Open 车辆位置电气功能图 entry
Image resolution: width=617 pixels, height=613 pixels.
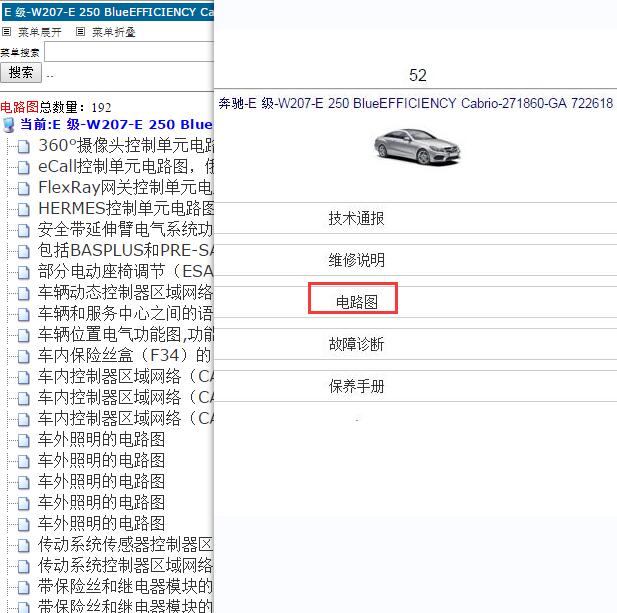coord(126,334)
